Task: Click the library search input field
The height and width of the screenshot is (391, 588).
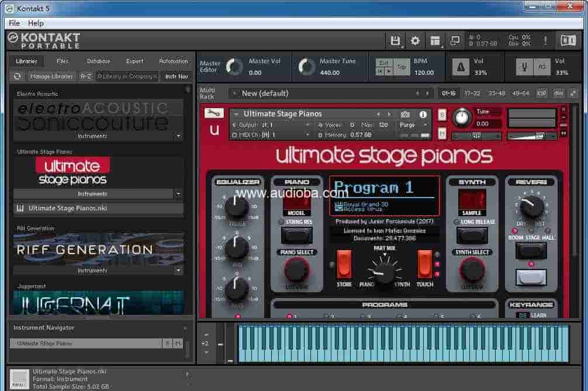Action: [x=127, y=76]
